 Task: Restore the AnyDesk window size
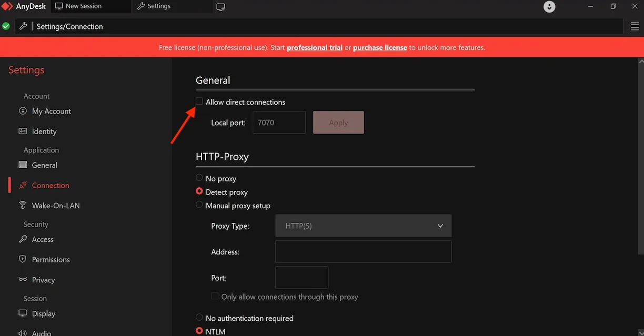coord(613,6)
